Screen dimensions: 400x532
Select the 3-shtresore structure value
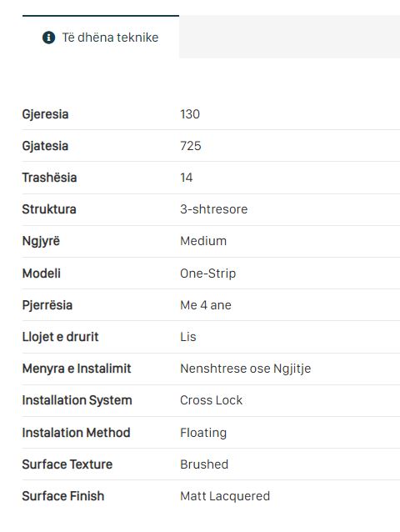pyautogui.click(x=213, y=209)
